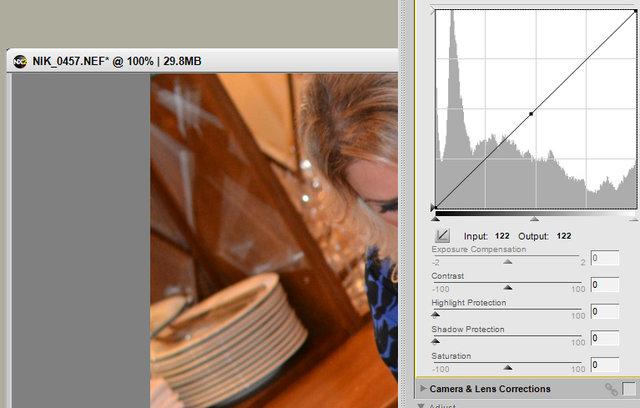Click the Shadow Protection slider handle
The image size is (640, 408).
(436, 341)
